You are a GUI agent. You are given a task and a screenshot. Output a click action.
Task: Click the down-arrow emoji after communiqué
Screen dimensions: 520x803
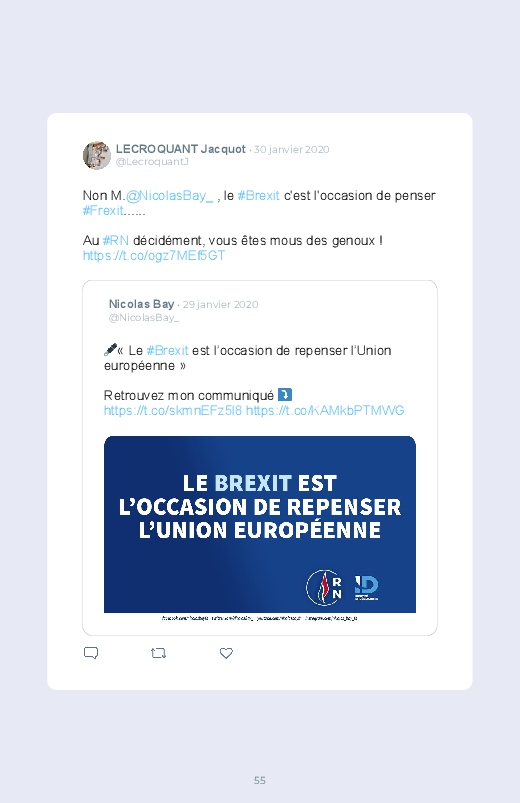point(284,395)
